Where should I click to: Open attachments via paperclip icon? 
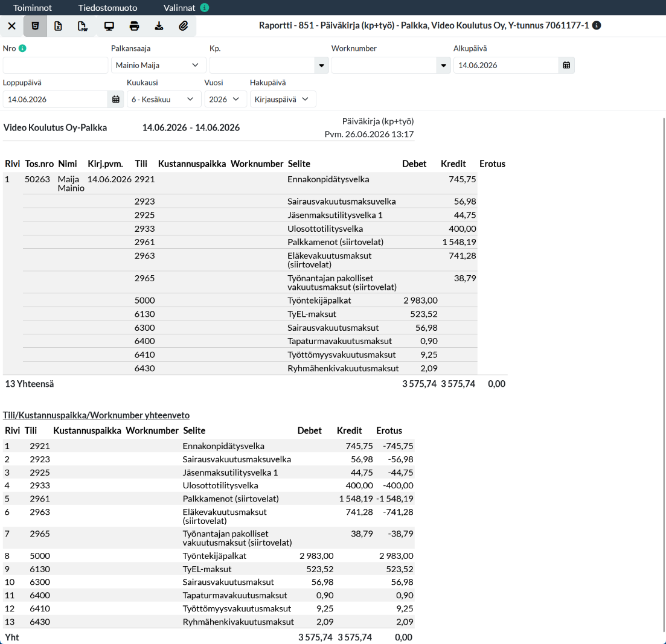click(x=184, y=26)
